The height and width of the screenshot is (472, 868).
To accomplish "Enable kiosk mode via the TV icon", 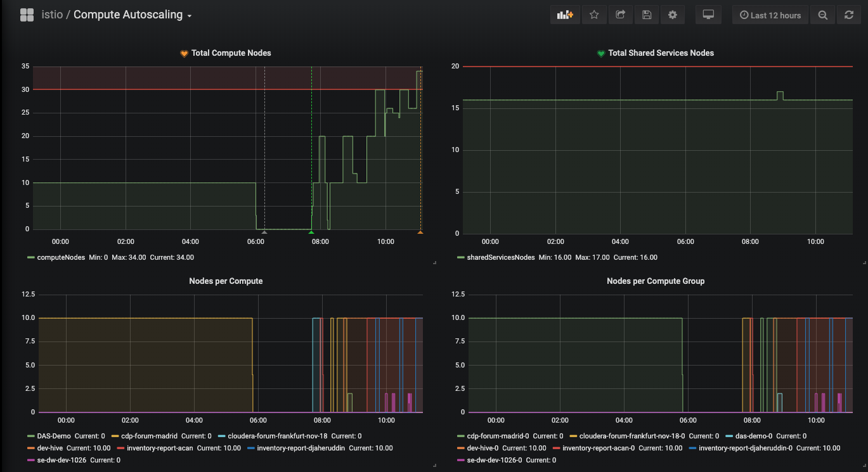I will (x=708, y=14).
